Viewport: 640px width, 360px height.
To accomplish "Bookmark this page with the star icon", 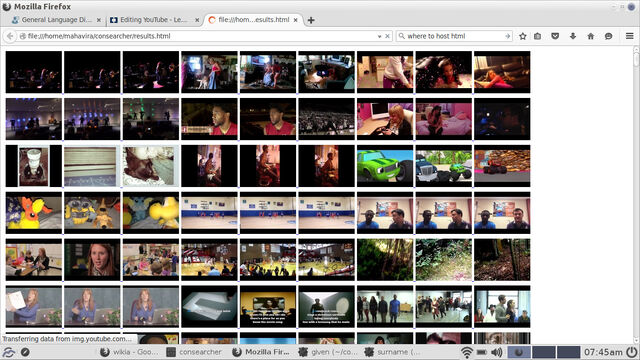I will (x=522, y=36).
